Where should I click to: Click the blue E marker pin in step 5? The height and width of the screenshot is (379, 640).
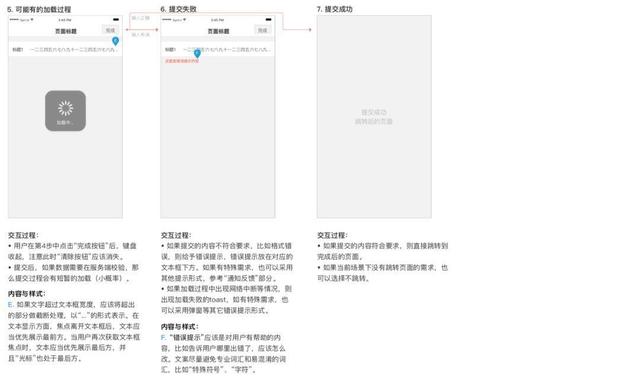(x=116, y=41)
